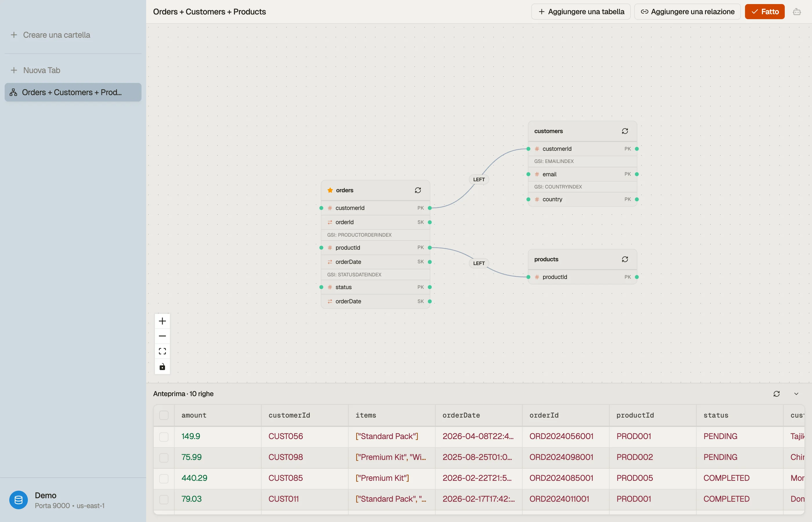This screenshot has height=522, width=812.
Task: Click Aggiungere una relazione button
Action: click(687, 12)
